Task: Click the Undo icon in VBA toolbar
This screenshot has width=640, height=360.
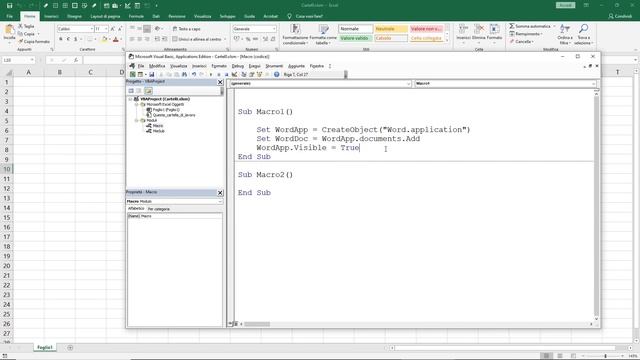Action: pos(194,74)
